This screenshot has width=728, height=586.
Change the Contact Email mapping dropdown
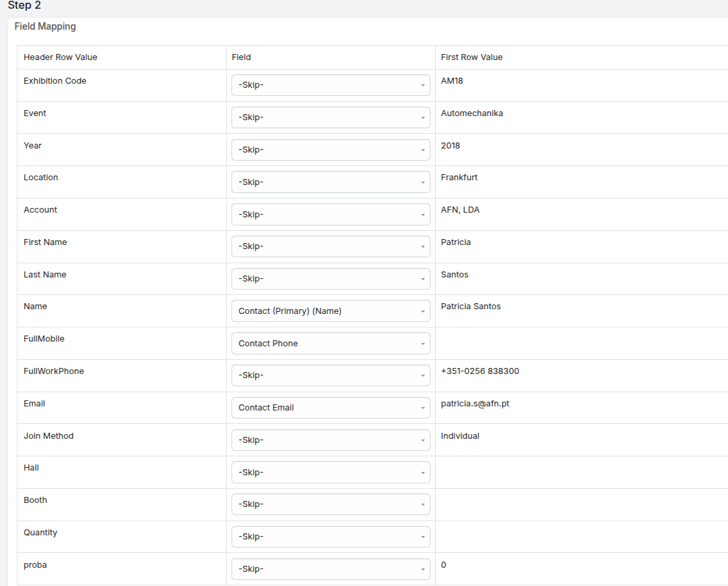pyautogui.click(x=331, y=408)
